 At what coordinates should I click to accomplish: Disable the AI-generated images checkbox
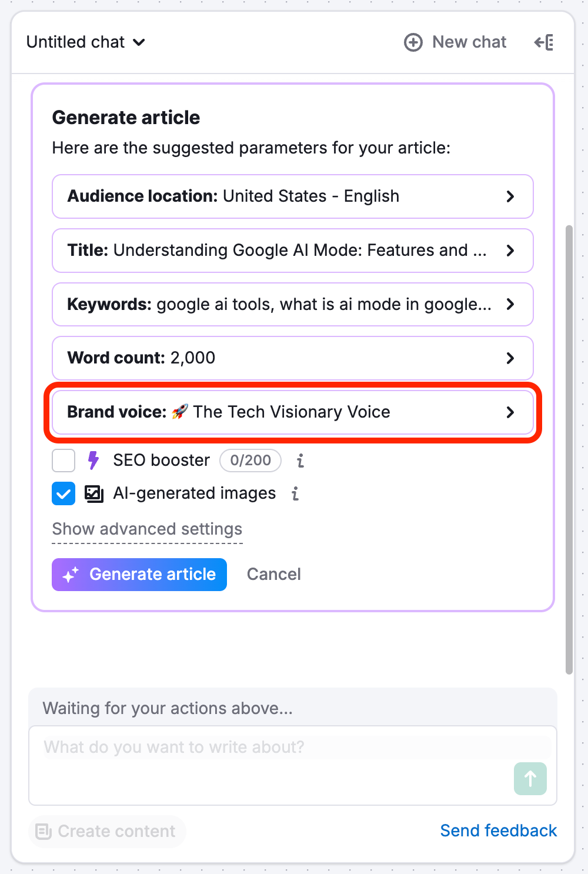click(x=63, y=494)
